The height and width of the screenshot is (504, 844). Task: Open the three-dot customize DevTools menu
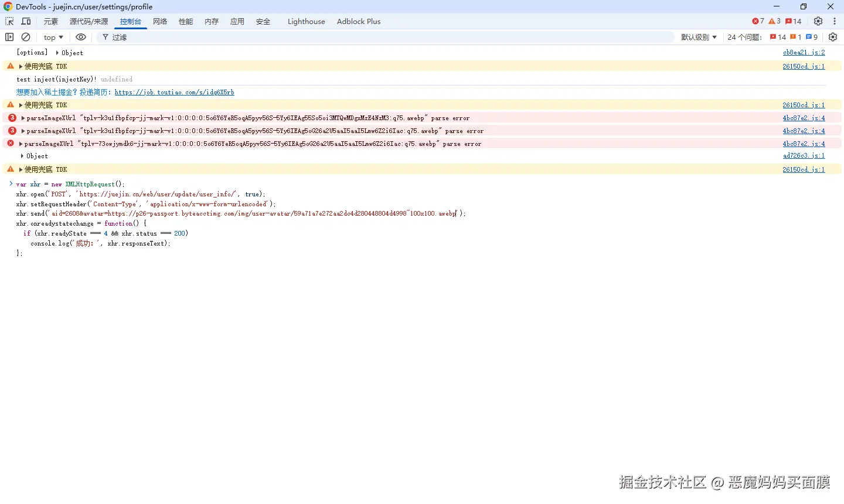(x=835, y=21)
